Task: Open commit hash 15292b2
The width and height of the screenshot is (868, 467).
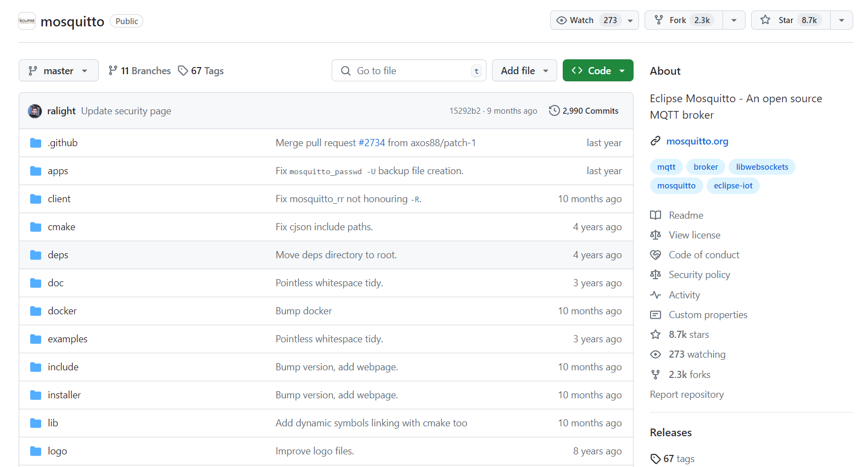Action: [x=465, y=111]
